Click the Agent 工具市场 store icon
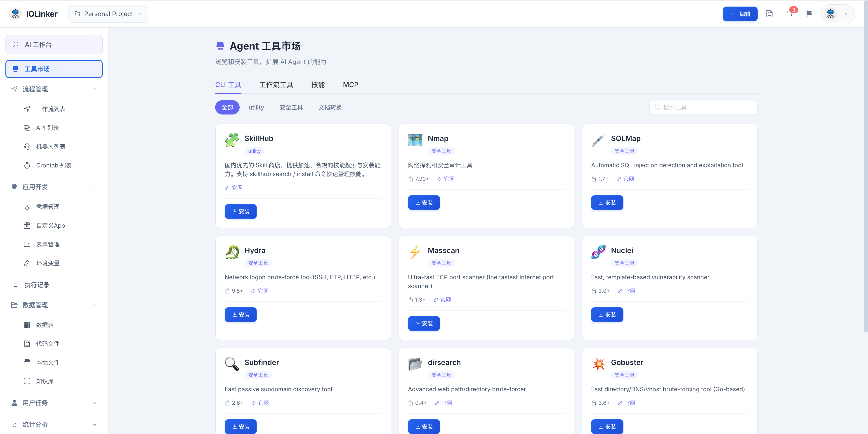 pyautogui.click(x=220, y=46)
